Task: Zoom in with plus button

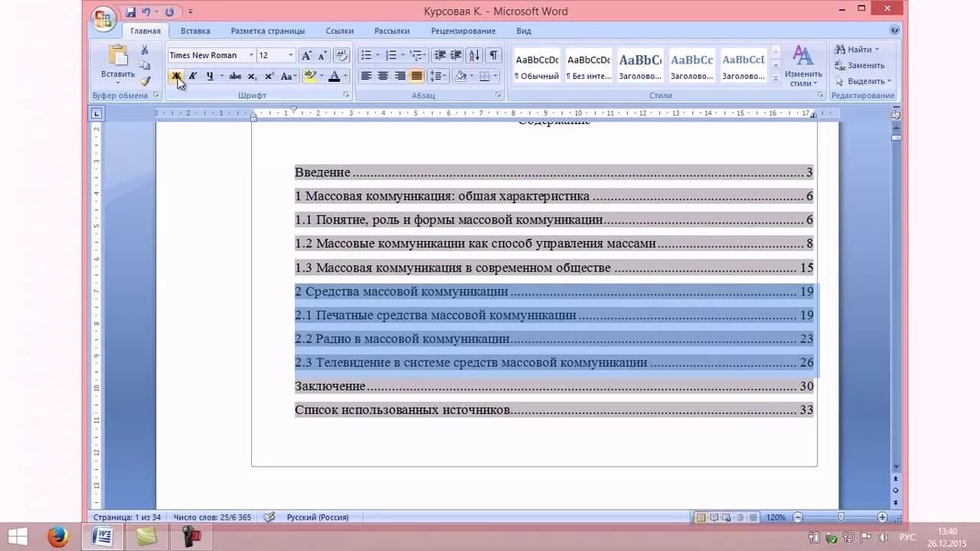Action: click(882, 517)
